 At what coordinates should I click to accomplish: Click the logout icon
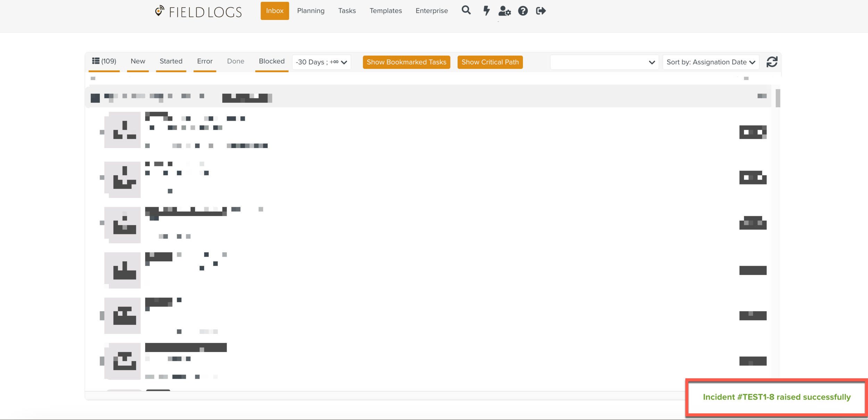pos(541,11)
